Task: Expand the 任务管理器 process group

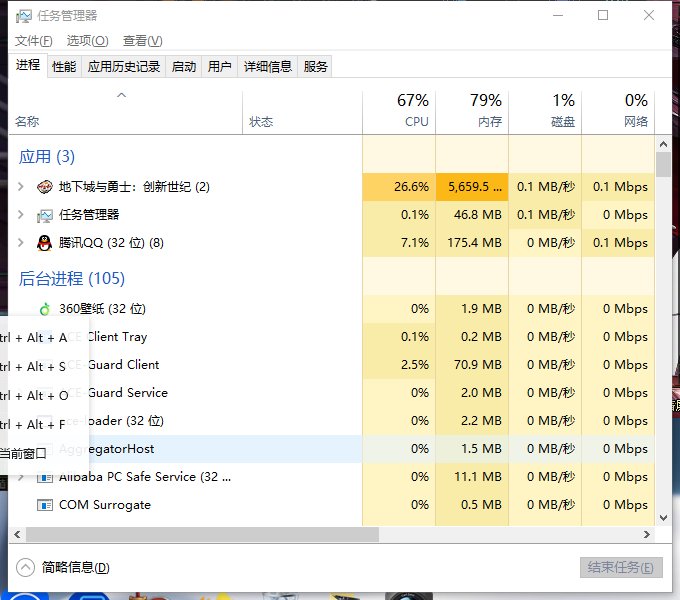Action: click(20, 215)
